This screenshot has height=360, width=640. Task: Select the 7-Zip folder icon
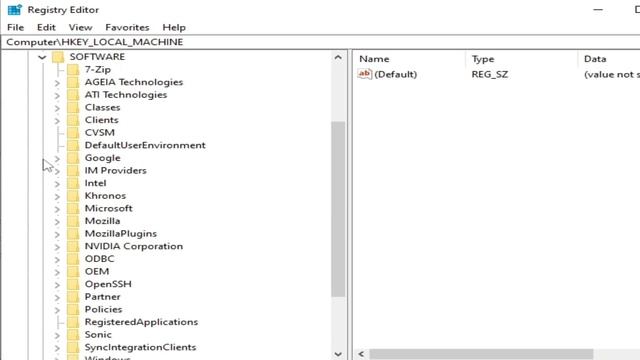click(x=73, y=69)
